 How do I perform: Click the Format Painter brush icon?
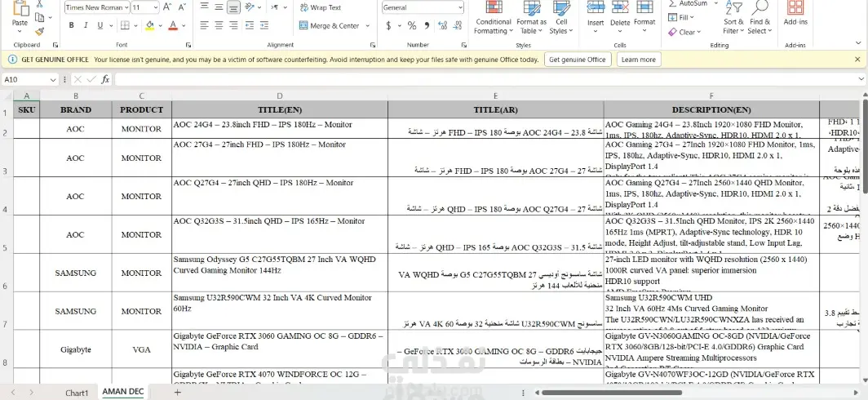[39, 32]
